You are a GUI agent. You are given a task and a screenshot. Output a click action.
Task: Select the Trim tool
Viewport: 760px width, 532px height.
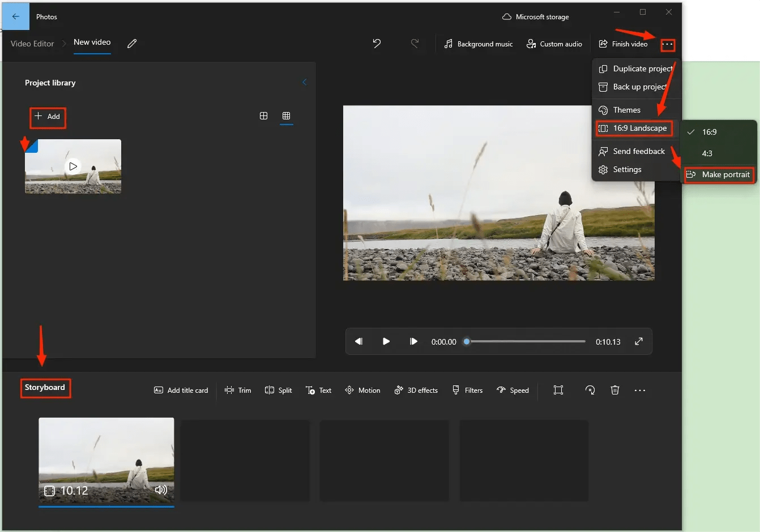[x=238, y=390]
